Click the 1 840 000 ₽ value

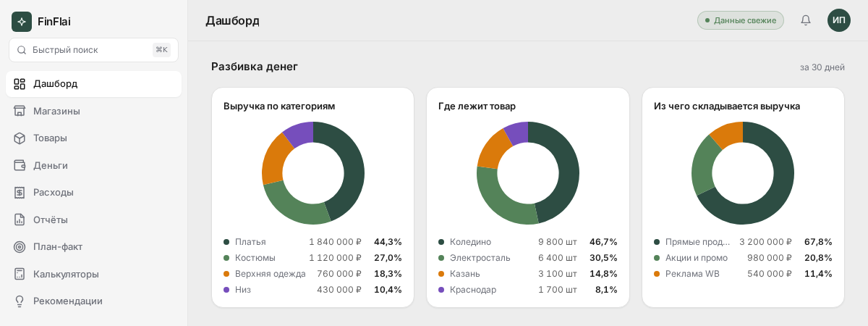[335, 242]
